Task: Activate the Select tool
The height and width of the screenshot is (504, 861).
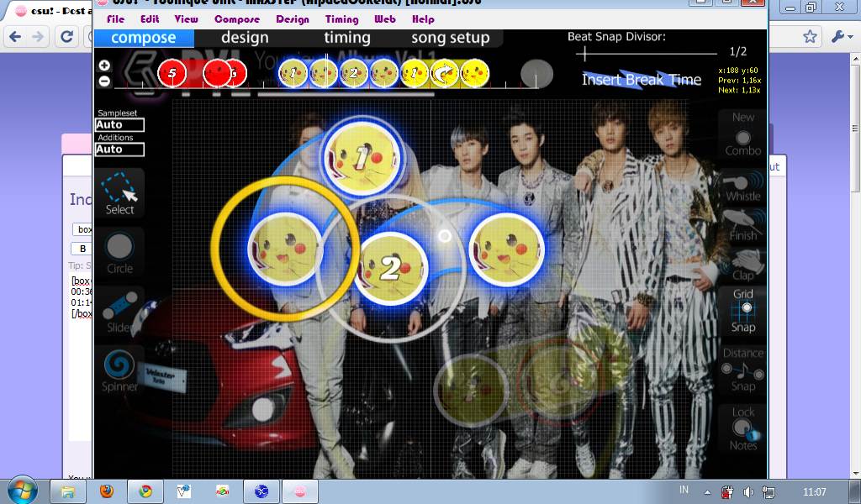Action: point(119,193)
